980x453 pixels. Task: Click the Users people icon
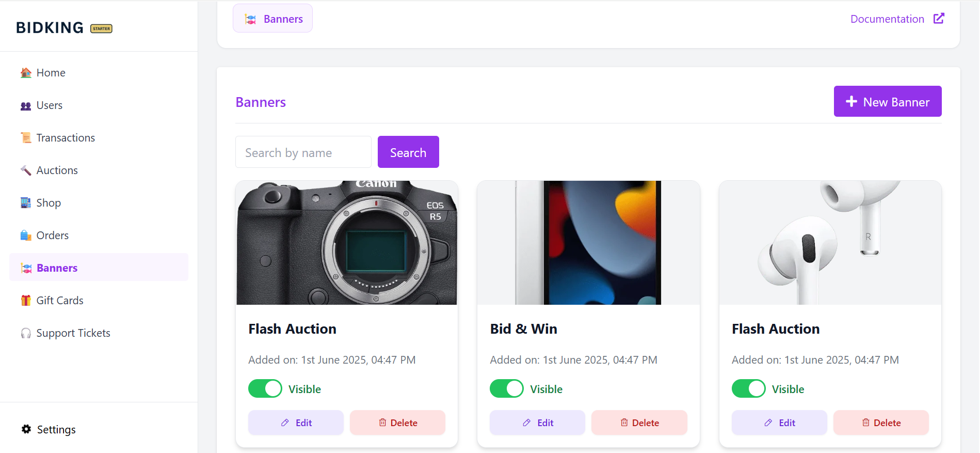[x=26, y=106]
